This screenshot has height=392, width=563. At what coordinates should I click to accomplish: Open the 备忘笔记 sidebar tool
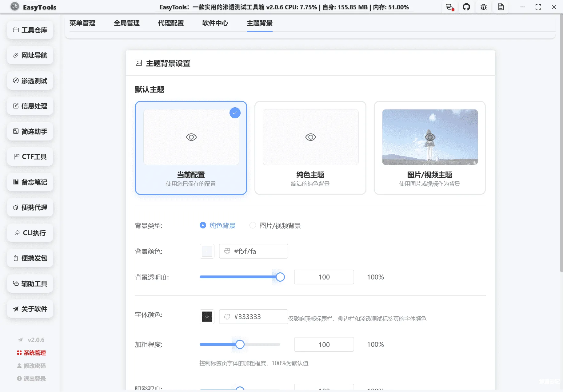tap(30, 182)
